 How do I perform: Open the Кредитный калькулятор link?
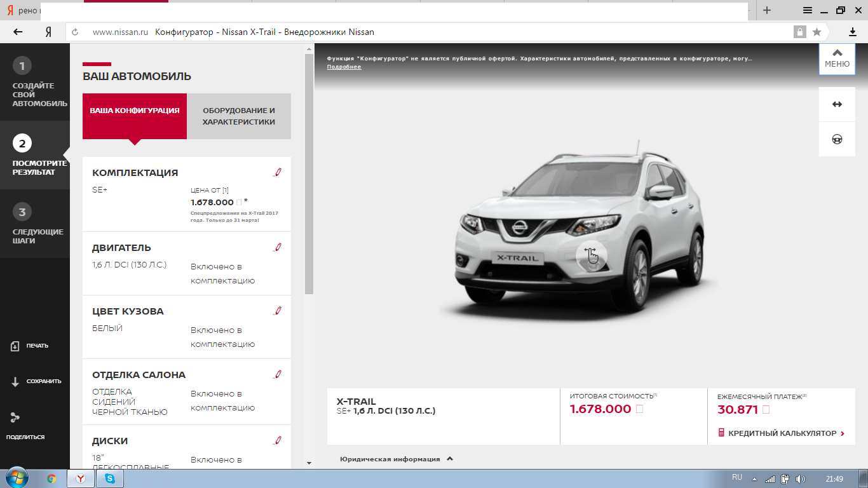click(x=781, y=433)
